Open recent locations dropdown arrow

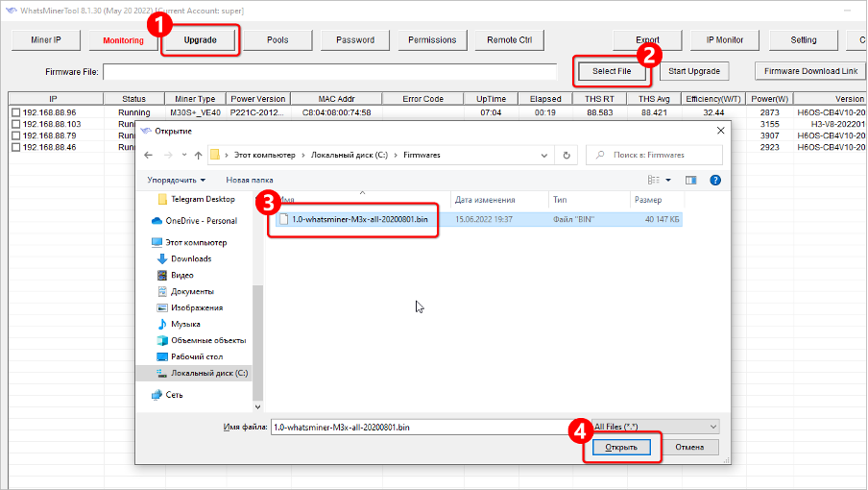pos(184,155)
